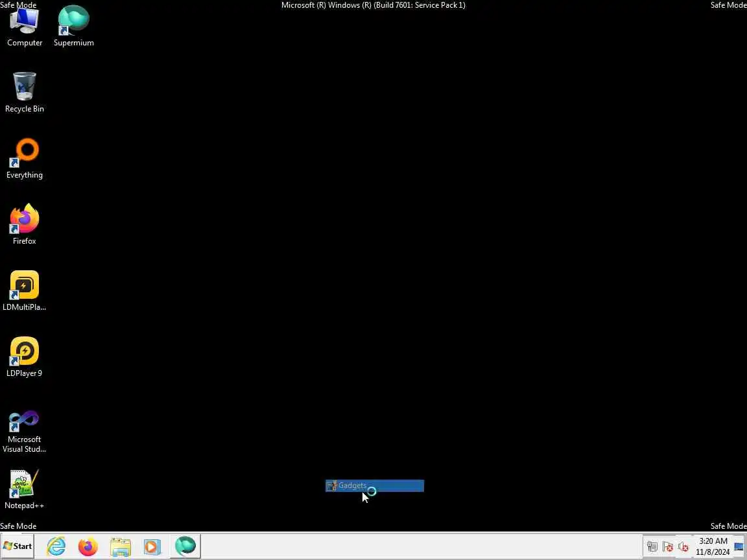
Task: Select the Notepad++ desktop shortcut
Action: click(x=24, y=489)
